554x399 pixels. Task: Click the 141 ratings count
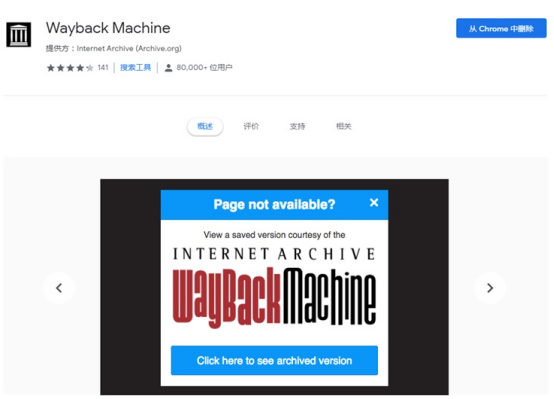103,68
